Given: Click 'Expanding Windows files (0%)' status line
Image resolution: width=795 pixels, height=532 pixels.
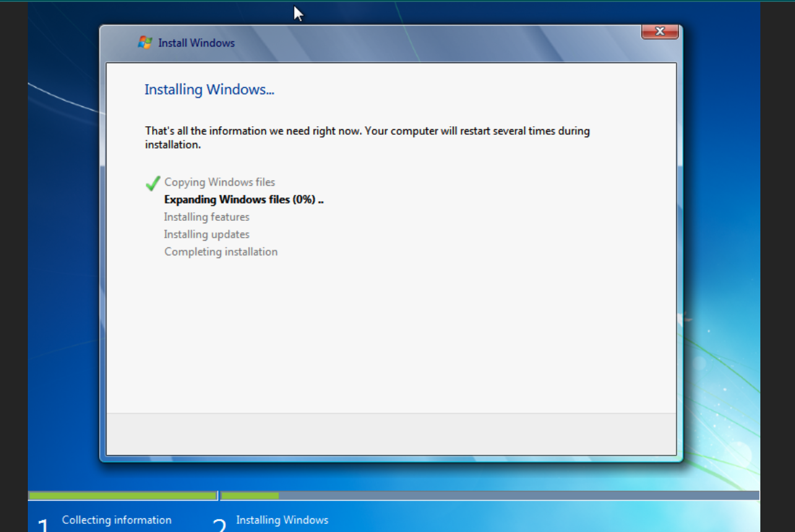Looking at the screenshot, I should point(244,200).
